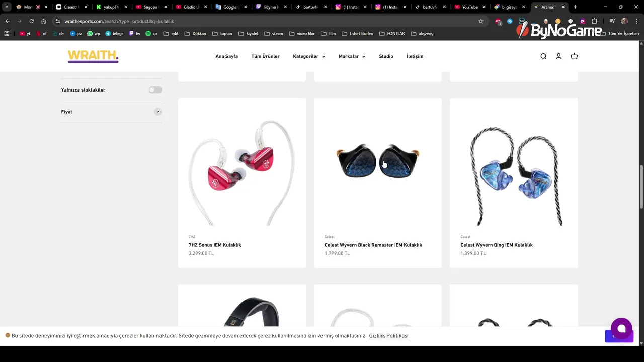Go to Tüm Ürünler page
Screen dimensions: 644x362
click(x=266, y=56)
